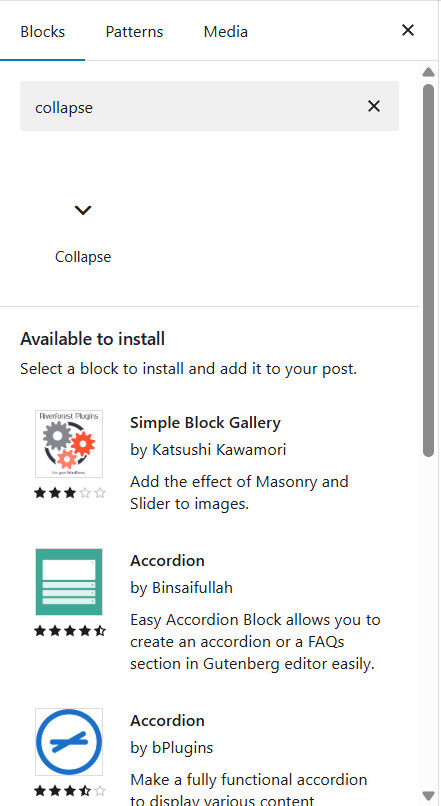The width and height of the screenshot is (441, 806).
Task: Insert the Collapse block chevron icon
Action: (x=83, y=210)
